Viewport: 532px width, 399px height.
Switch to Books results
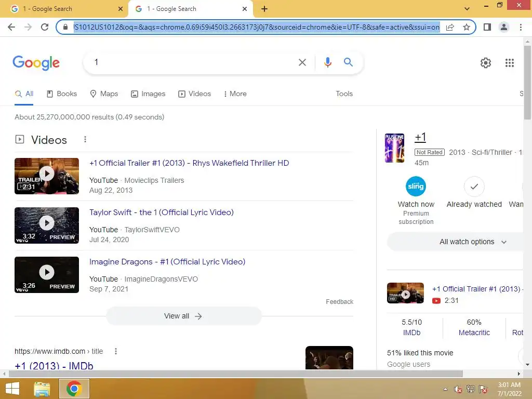pyautogui.click(x=62, y=94)
